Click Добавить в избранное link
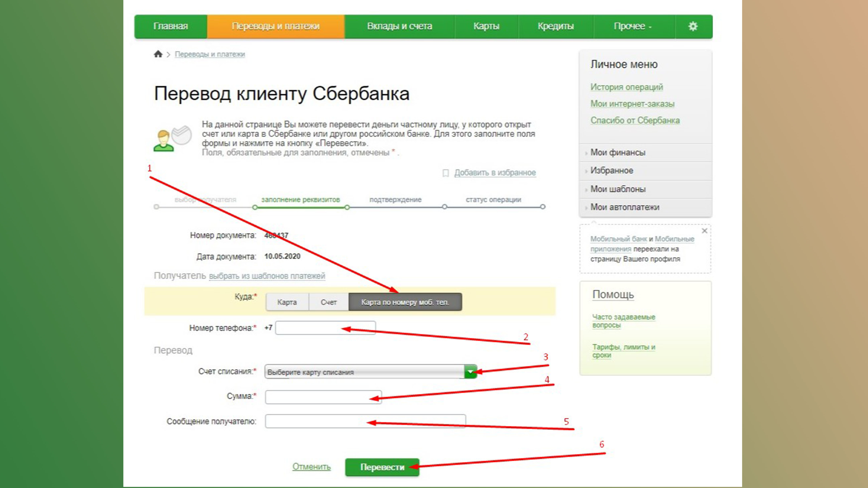This screenshot has width=868, height=488. (x=495, y=172)
